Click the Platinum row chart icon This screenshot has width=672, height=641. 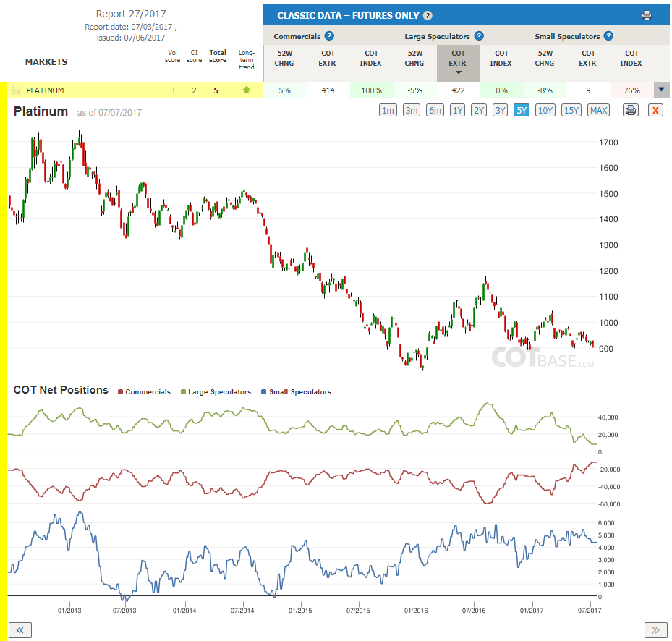pyautogui.click(x=17, y=90)
